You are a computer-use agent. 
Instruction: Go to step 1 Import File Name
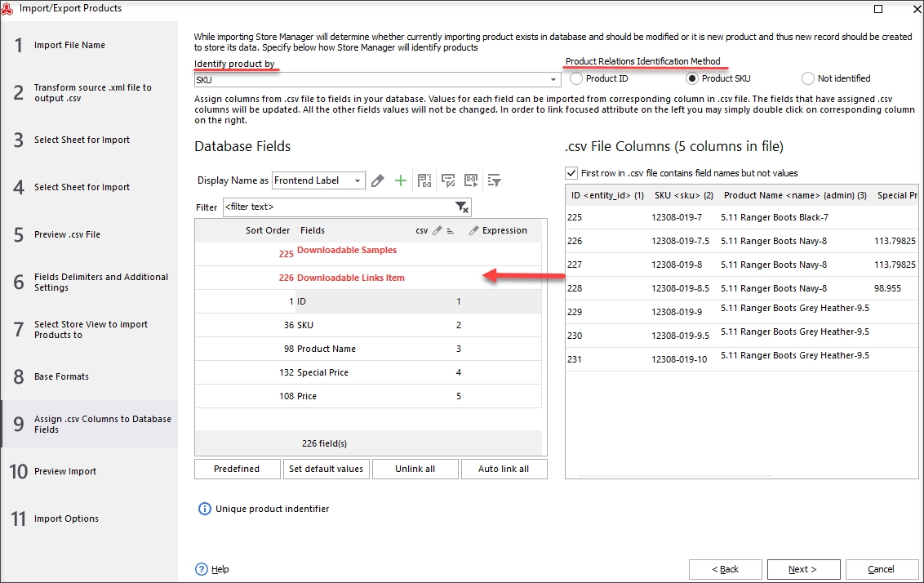tap(89, 45)
